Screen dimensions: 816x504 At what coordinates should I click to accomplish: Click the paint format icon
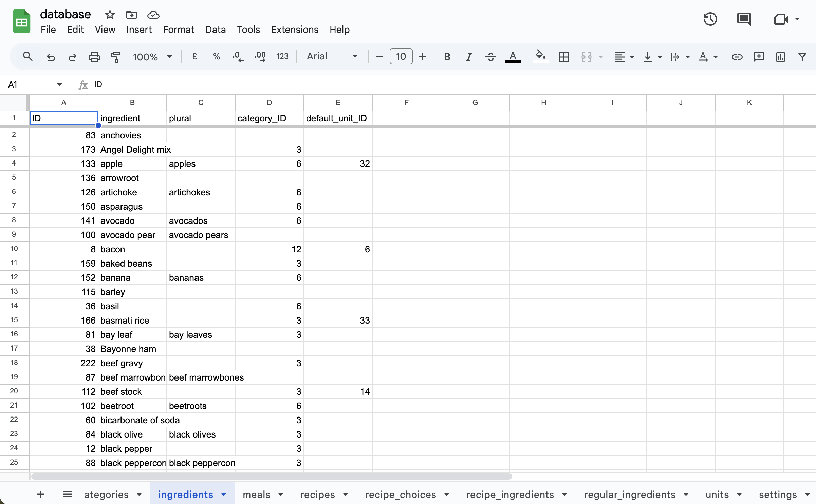tap(116, 57)
